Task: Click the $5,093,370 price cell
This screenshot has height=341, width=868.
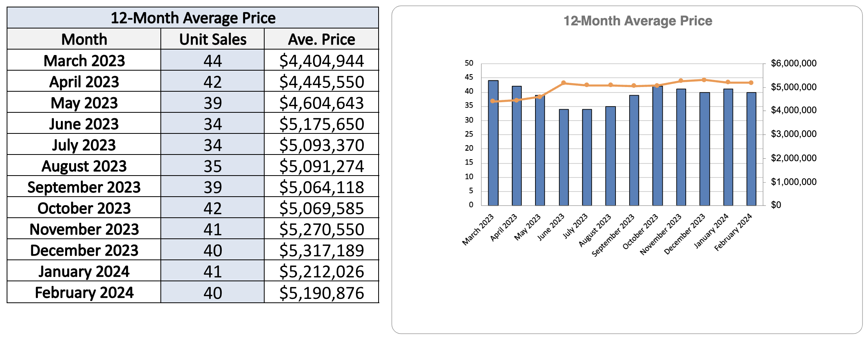Action: [322, 144]
